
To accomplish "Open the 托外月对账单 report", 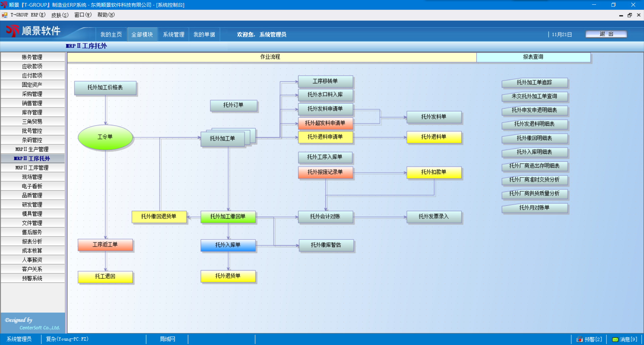I will 534,208.
